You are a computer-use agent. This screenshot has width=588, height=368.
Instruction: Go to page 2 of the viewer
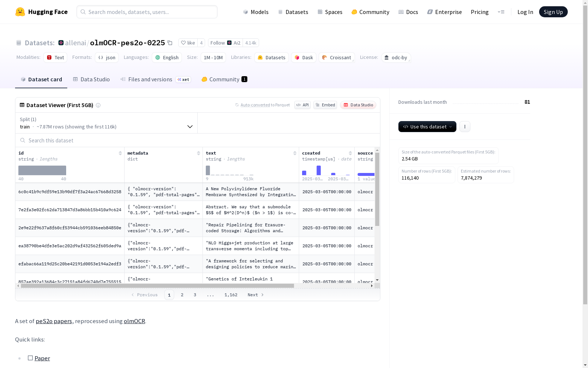coord(182,295)
